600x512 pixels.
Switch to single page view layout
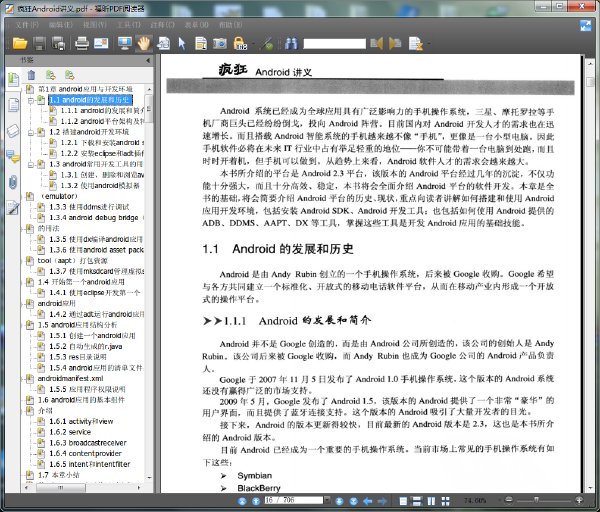pos(403,501)
